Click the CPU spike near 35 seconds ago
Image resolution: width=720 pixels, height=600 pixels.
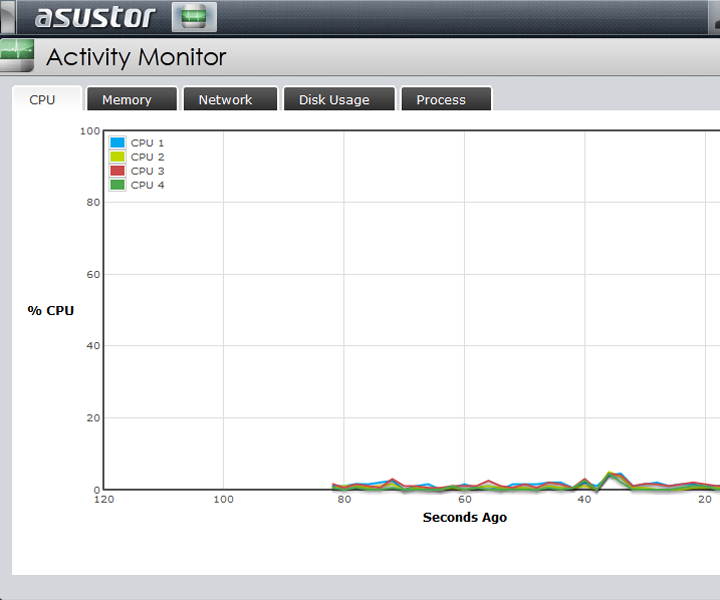click(x=611, y=474)
